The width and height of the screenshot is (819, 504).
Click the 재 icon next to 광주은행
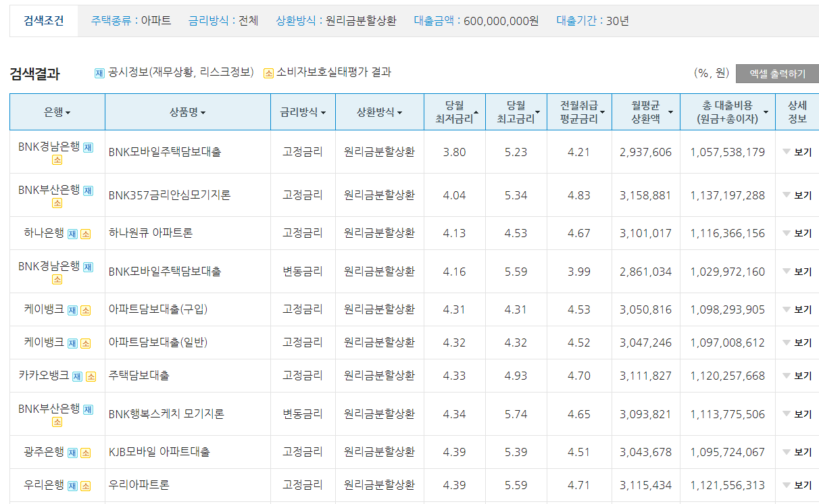click(x=73, y=453)
